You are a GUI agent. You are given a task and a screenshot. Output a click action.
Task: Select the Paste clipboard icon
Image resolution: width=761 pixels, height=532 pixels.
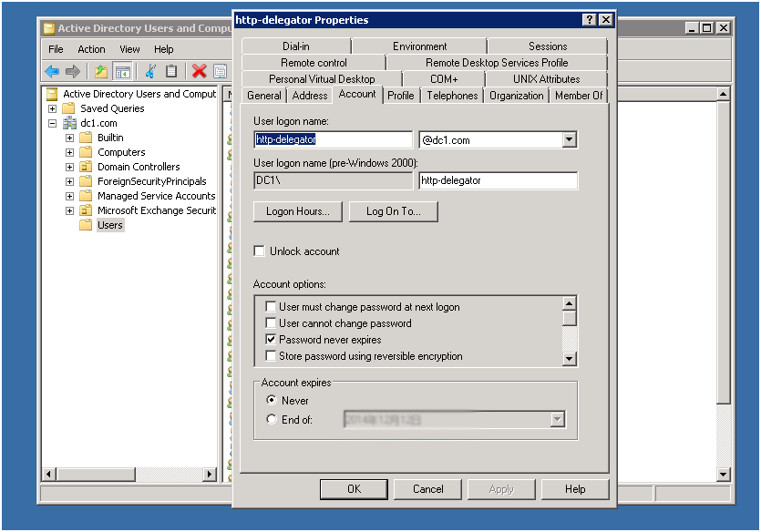(170, 71)
